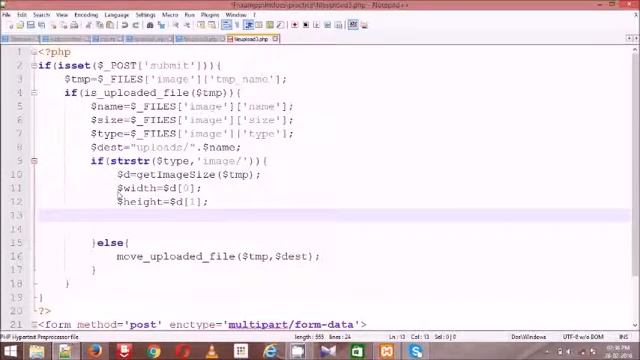Screen dimensions: 640x360
Task: Open the File menu
Action: [x=7, y=15]
